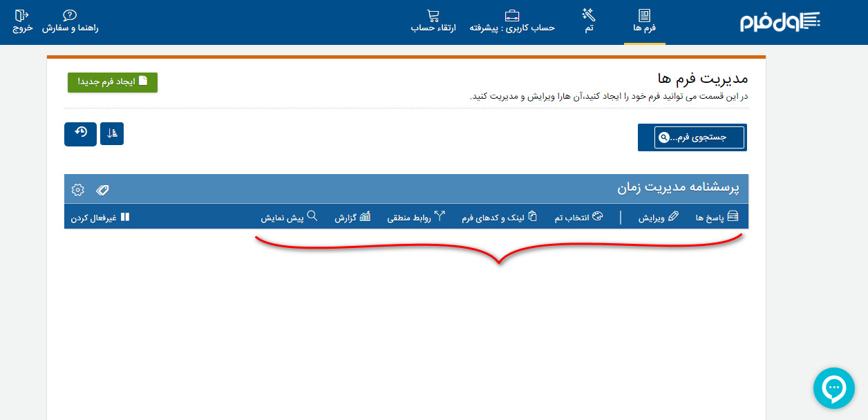
Task: Click ایجاد فرم جدید button
Action: click(x=113, y=82)
